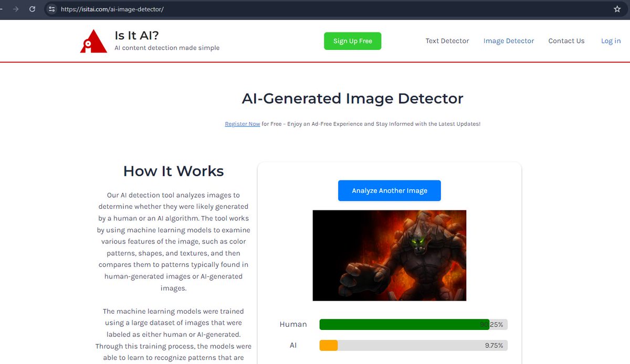The image size is (630, 364).
Task: Open the Text Detector page
Action: [x=447, y=41]
